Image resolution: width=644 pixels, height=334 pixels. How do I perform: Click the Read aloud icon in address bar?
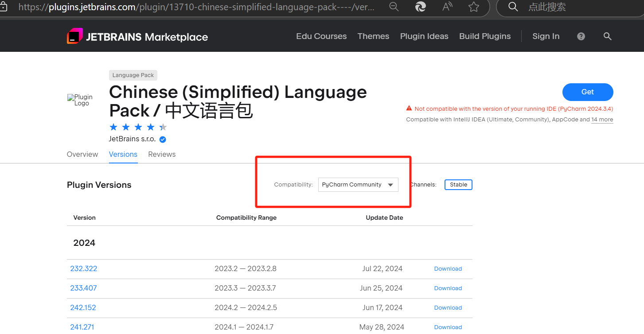click(x=447, y=7)
